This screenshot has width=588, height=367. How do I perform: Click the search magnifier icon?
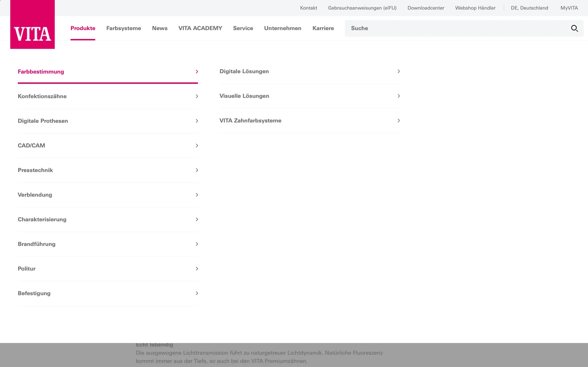[574, 28]
